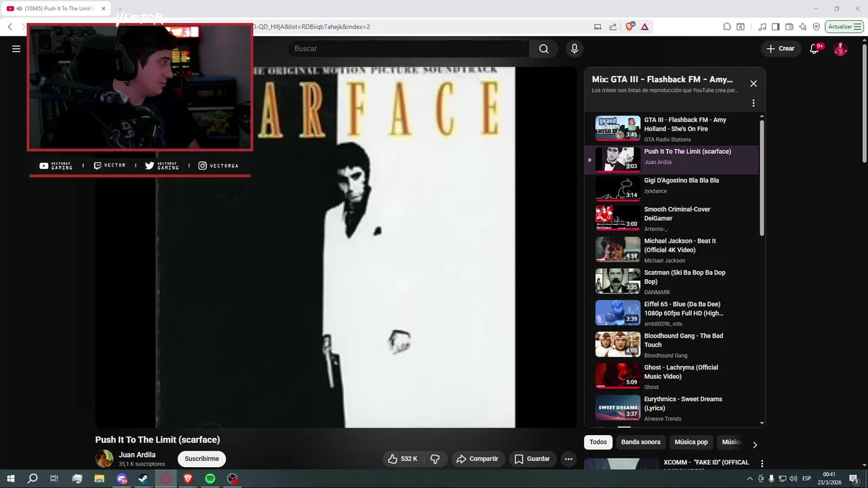The width and height of the screenshot is (868, 488).
Task: Open File Explorer from the taskbar
Action: tap(99, 479)
